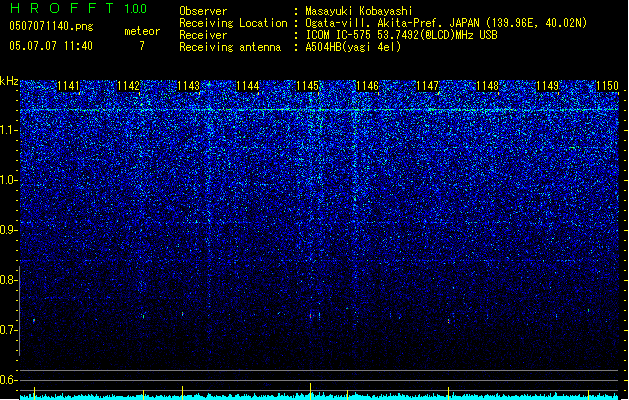Select the ICOM IC-575 receiver text
629x400 pixels.
tap(401, 35)
